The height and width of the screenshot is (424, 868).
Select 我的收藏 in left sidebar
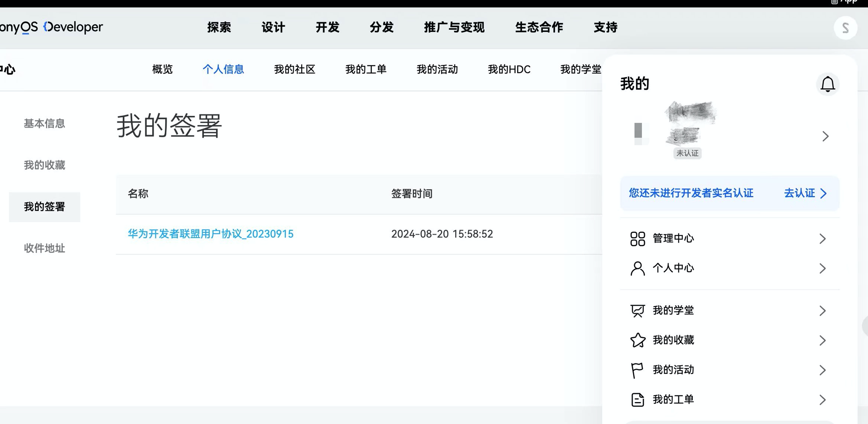(45, 165)
